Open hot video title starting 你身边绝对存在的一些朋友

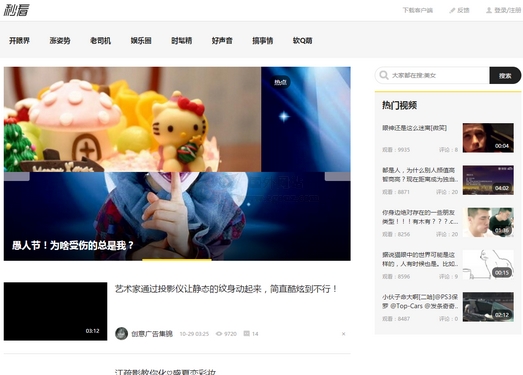[420, 217]
